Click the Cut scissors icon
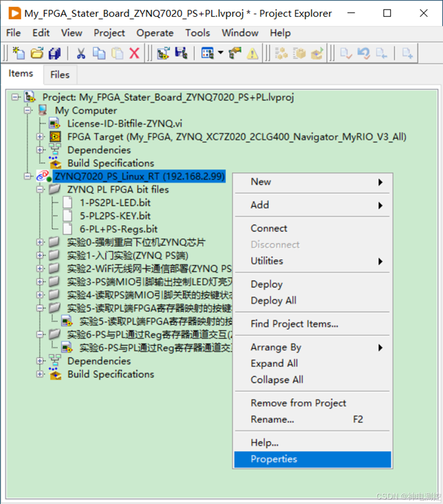 coord(81,53)
